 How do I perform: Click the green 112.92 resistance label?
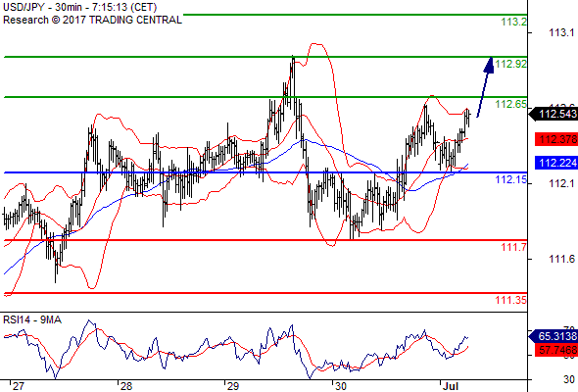click(511, 64)
